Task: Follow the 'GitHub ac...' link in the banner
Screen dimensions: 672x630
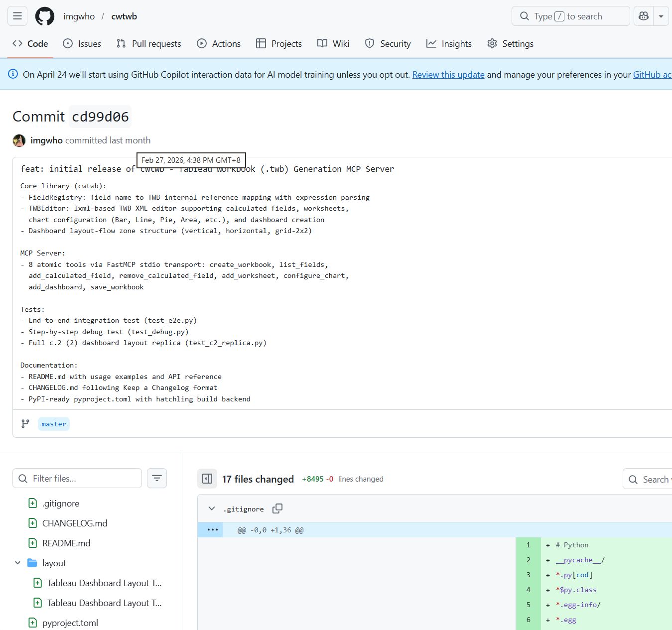Action: pyautogui.click(x=653, y=75)
